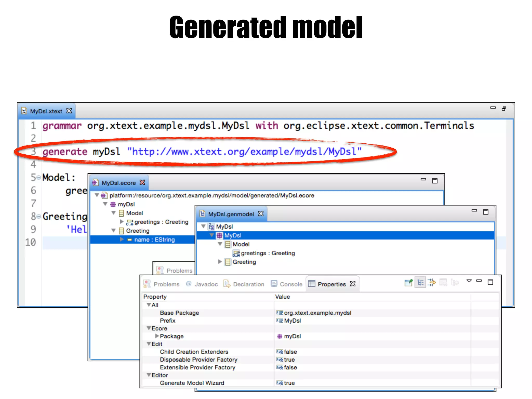Open the Declaration tab
Viewport: 532px width, 399px height.
(x=248, y=284)
